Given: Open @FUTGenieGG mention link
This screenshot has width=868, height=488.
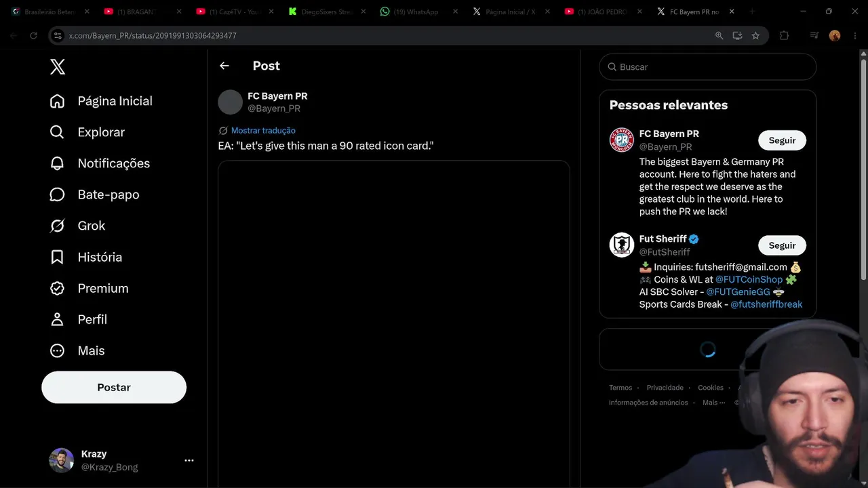Looking at the screenshot, I should coord(738,291).
